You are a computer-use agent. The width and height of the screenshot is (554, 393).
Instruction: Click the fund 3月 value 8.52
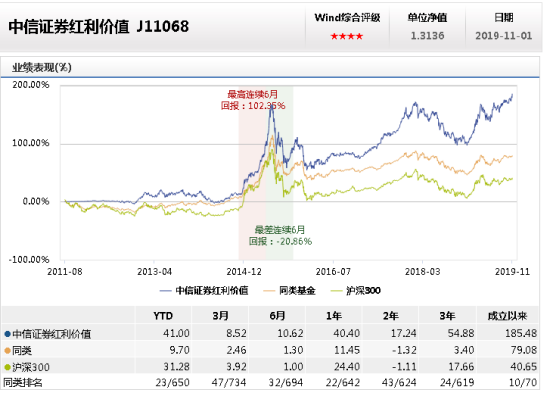(236, 333)
